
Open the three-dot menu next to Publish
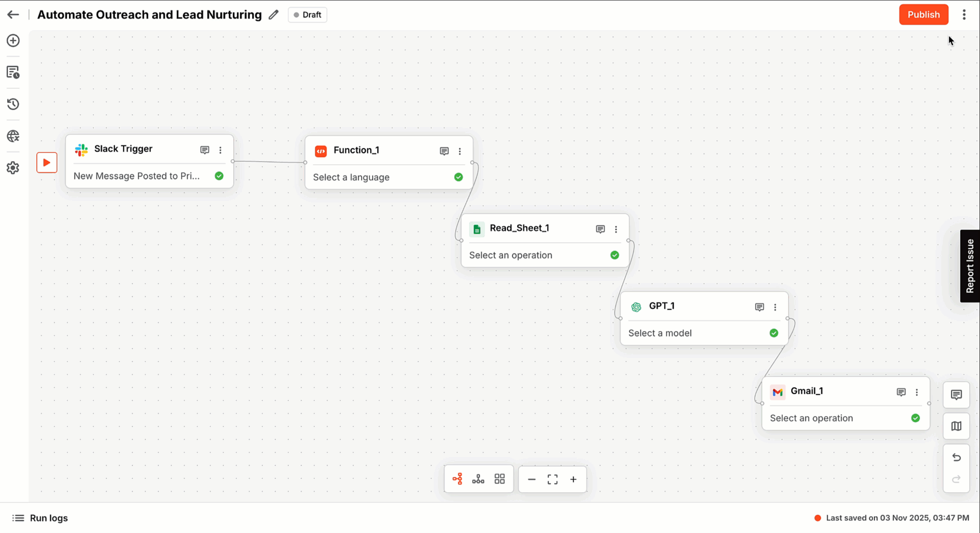pos(965,14)
